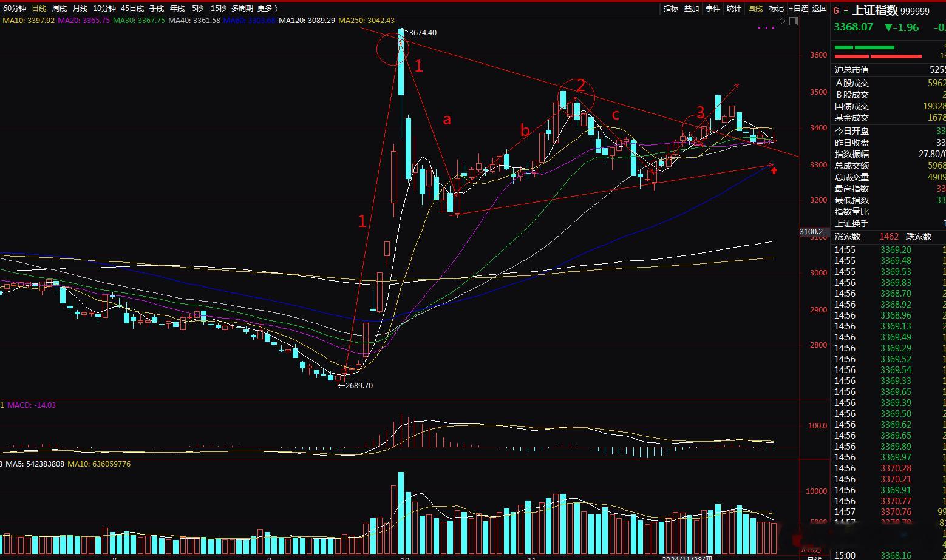Click the 指数振幅 row
Image resolution: width=946 pixels, height=560 pixels.
pos(889,153)
